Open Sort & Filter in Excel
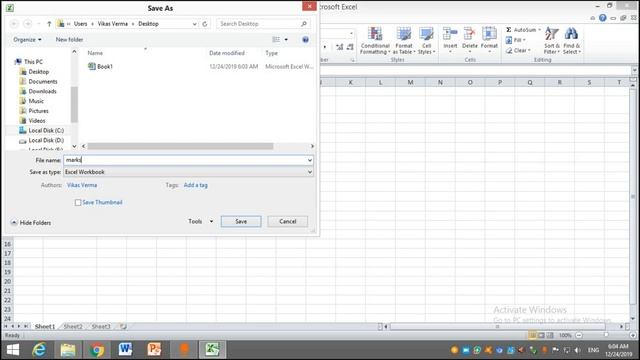This screenshot has width=640, height=360. point(552,40)
